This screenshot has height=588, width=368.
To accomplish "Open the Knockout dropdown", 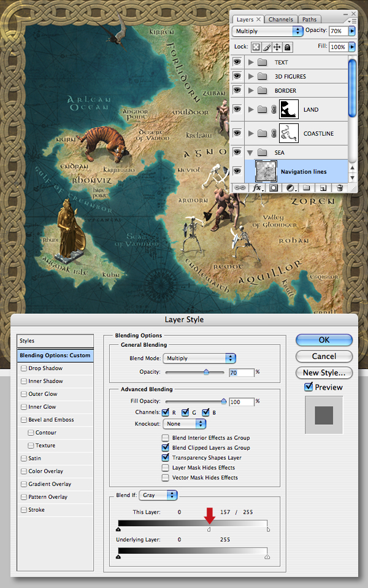I will click(185, 424).
